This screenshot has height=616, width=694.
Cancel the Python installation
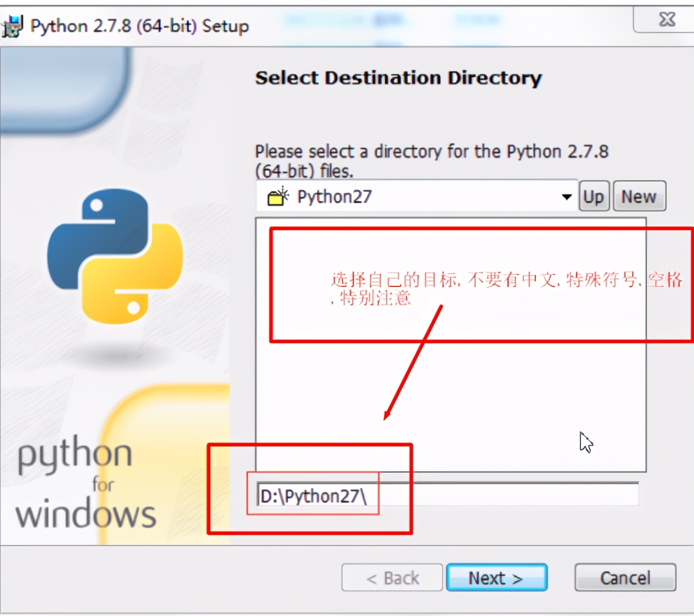tap(625, 578)
